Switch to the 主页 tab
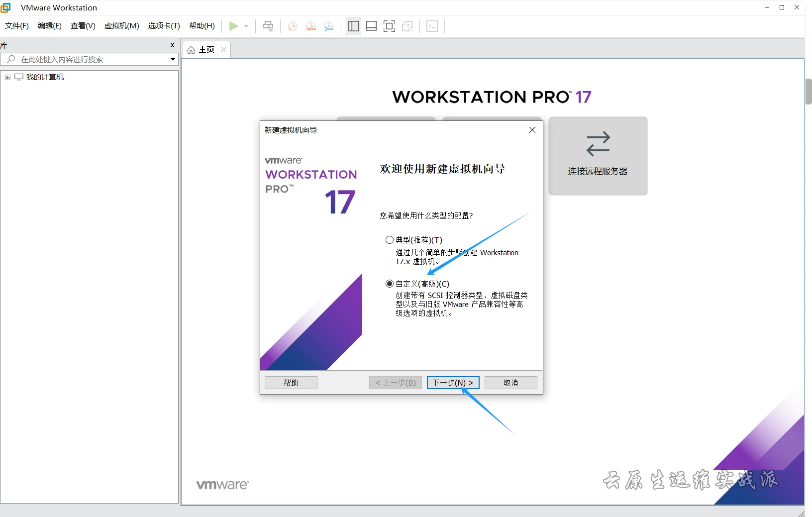The height and width of the screenshot is (517, 812). (x=206, y=50)
